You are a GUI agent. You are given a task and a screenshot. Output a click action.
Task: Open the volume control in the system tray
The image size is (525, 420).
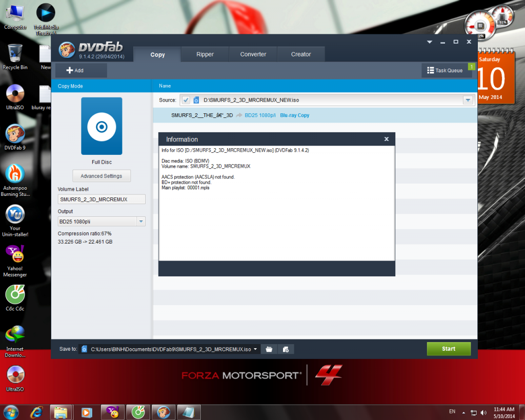pyautogui.click(x=483, y=413)
